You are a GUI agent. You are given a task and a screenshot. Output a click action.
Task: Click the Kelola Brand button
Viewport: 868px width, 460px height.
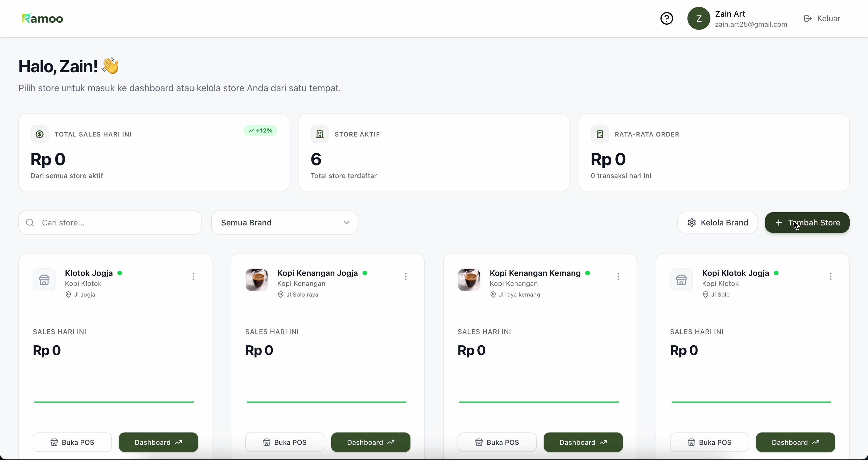pos(717,223)
